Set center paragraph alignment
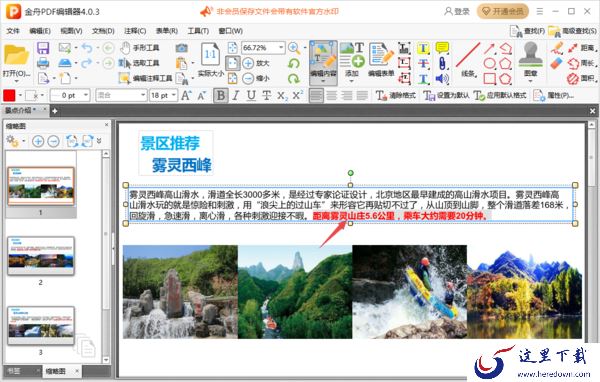 point(332,95)
